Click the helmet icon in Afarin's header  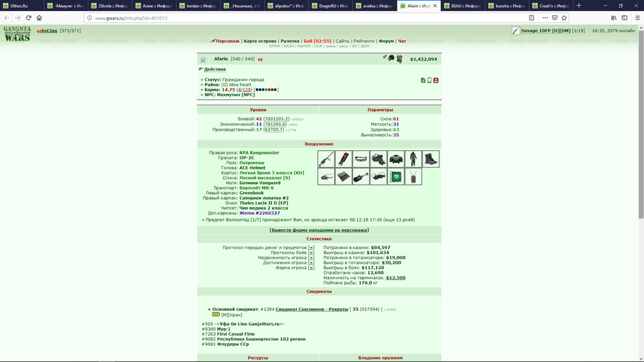(391, 58)
